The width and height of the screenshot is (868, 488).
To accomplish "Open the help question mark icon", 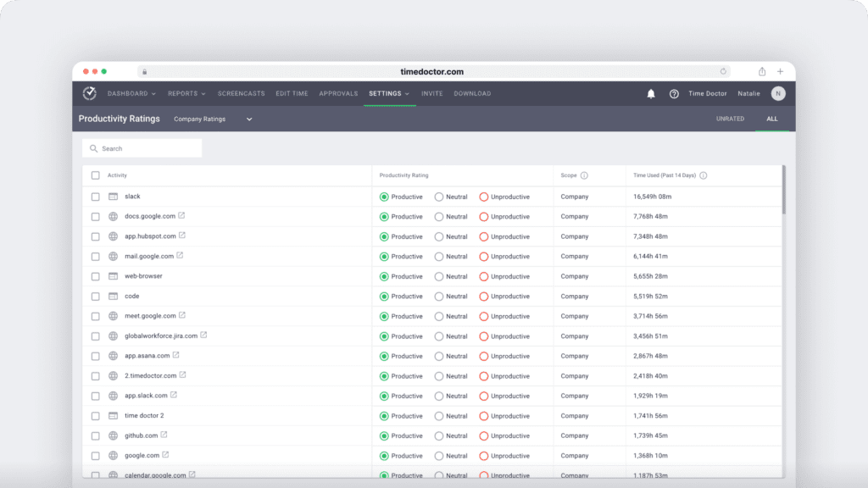I will click(x=674, y=94).
